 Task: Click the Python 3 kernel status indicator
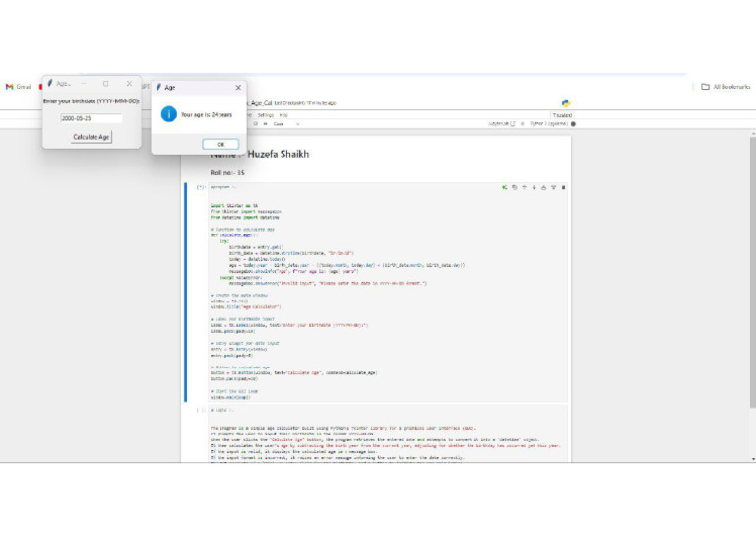[553, 124]
